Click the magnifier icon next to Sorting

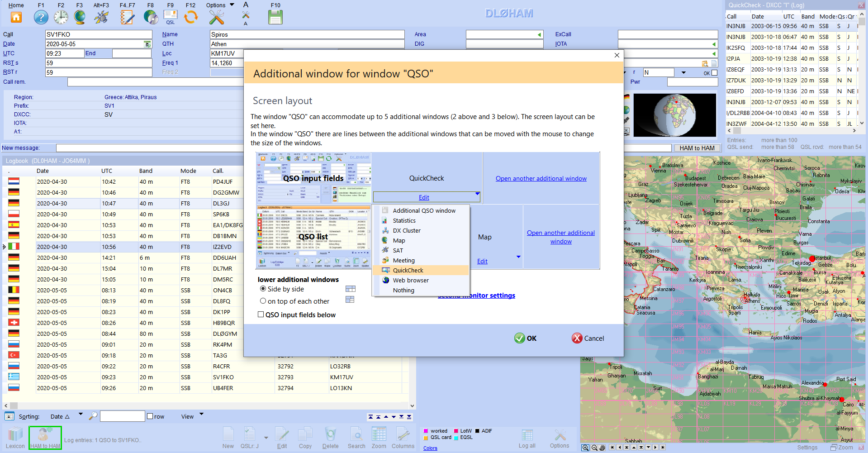click(93, 416)
